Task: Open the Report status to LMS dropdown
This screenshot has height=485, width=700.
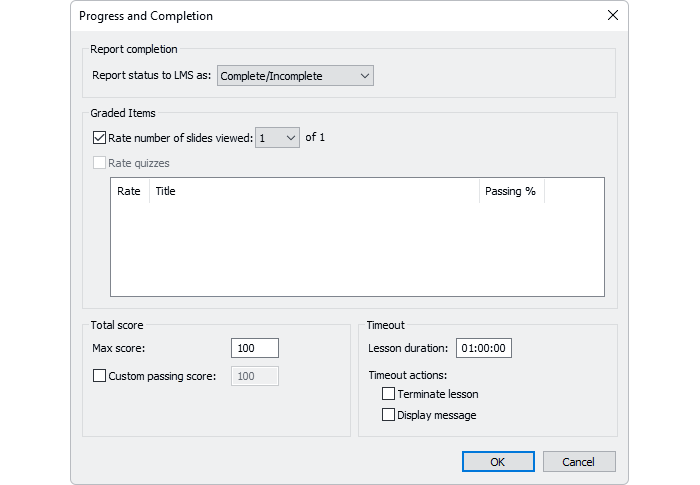Action: click(x=295, y=76)
